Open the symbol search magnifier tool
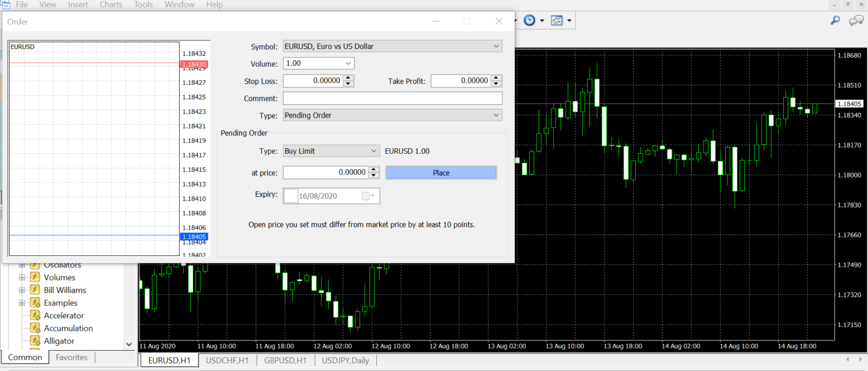Viewport: 868px width, 371px height. tap(835, 20)
